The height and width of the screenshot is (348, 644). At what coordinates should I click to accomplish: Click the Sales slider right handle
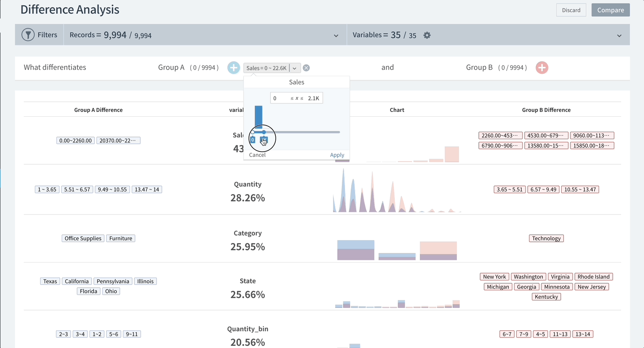click(264, 132)
